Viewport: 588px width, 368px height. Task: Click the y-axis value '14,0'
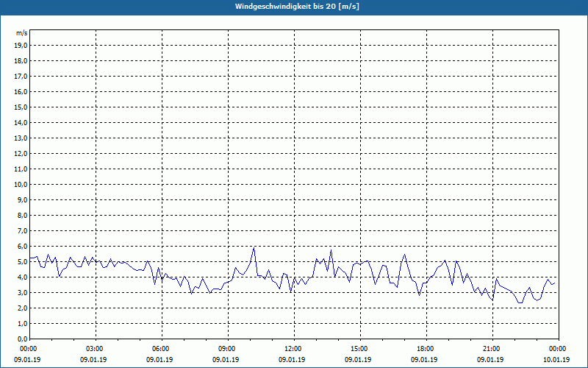(x=21, y=123)
